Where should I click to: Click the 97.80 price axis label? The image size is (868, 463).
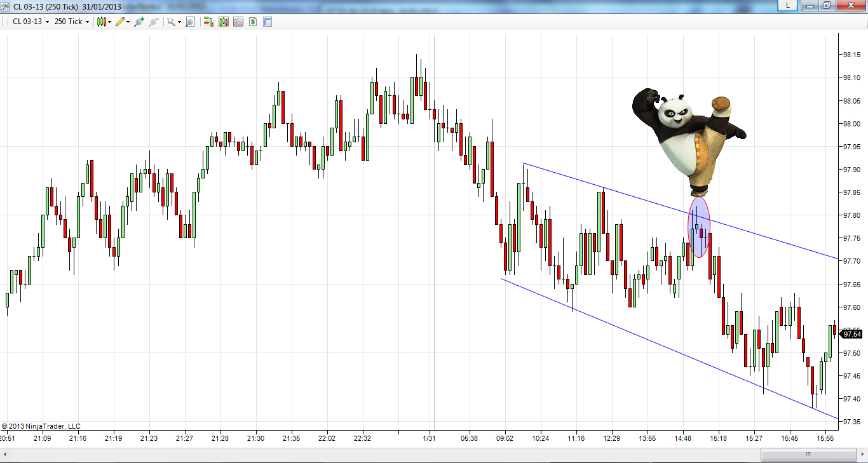(x=851, y=215)
